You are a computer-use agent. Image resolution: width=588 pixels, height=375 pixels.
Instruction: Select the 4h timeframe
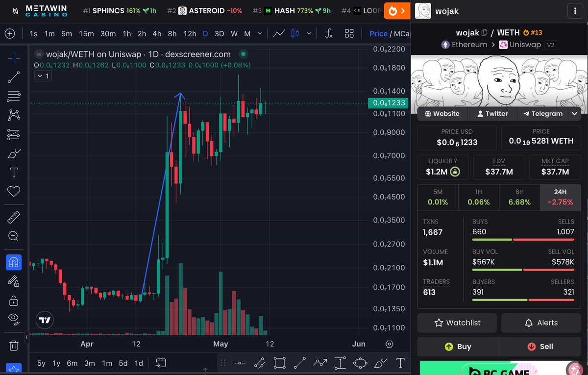[157, 33]
